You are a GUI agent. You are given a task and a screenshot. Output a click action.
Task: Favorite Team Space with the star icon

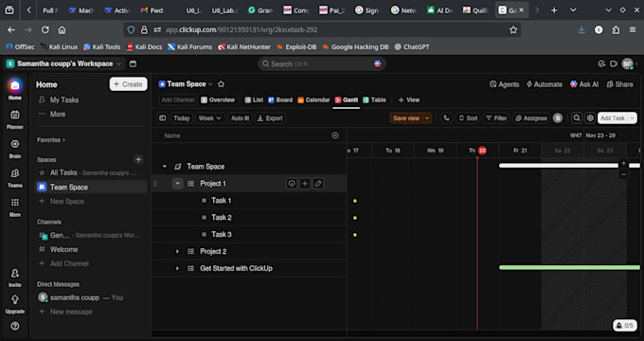[221, 84]
